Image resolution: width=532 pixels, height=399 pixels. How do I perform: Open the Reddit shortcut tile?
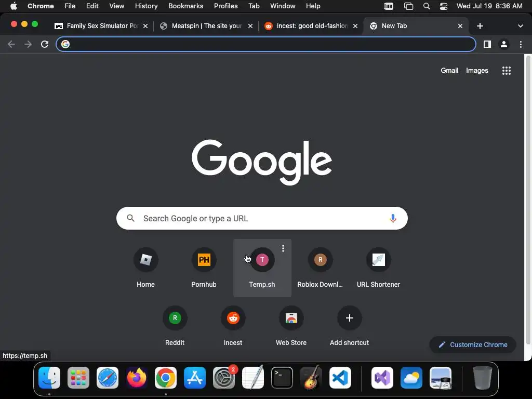(x=175, y=326)
